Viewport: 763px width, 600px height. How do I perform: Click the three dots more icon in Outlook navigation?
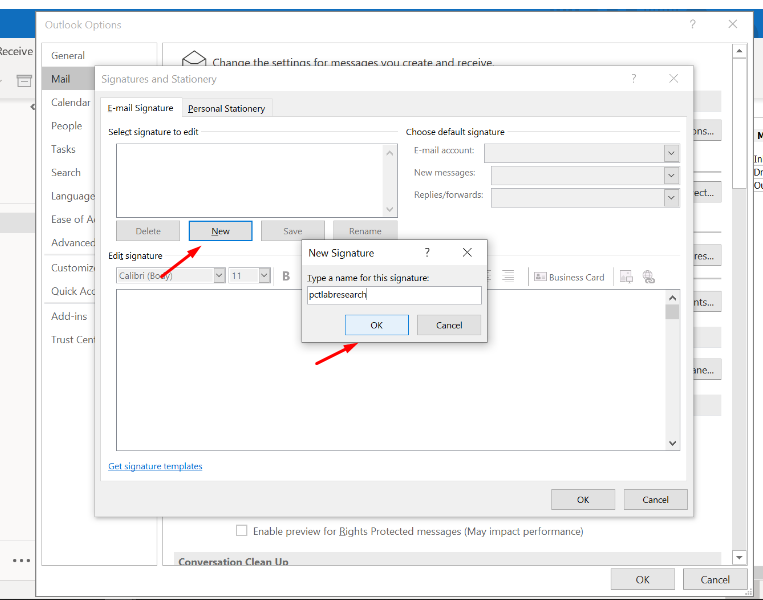pos(21,561)
